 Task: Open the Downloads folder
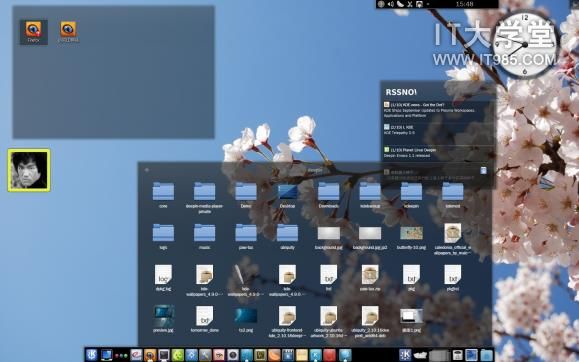[328, 195]
